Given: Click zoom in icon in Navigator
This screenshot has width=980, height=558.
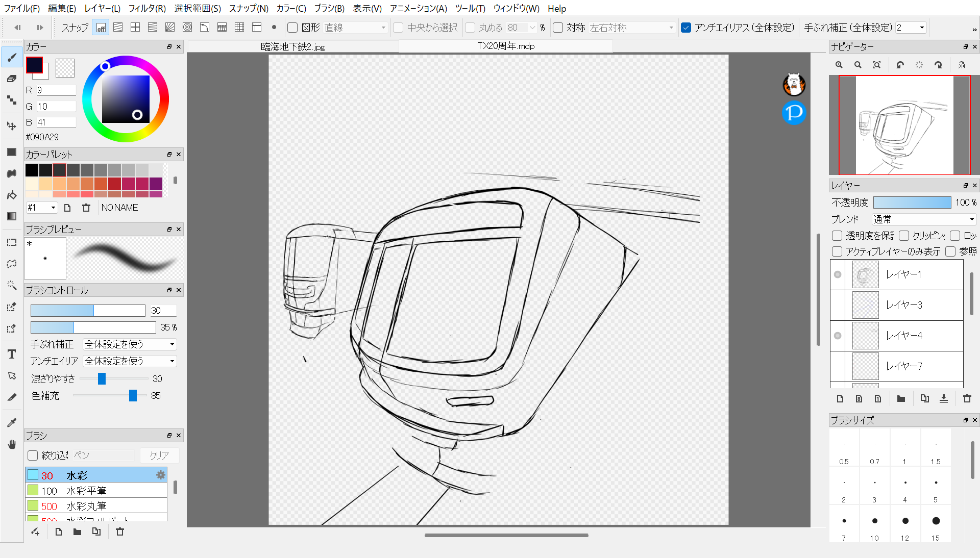Looking at the screenshot, I should point(839,65).
